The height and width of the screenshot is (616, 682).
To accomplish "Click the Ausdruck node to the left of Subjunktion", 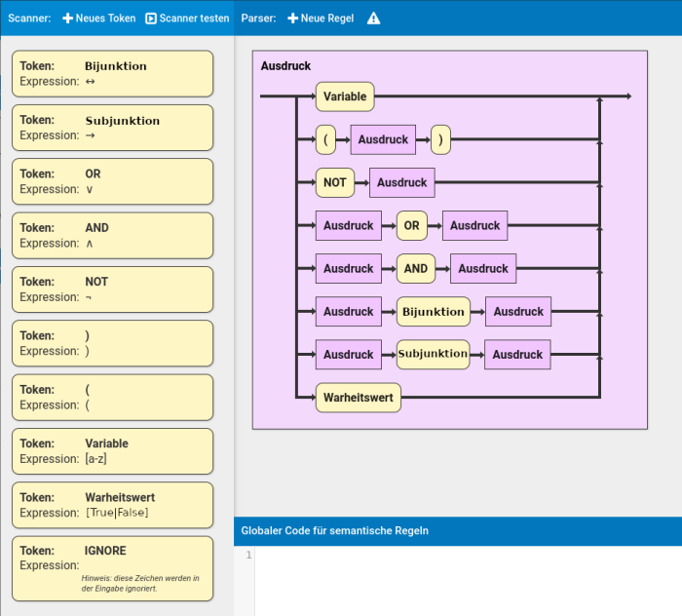I will pos(349,355).
